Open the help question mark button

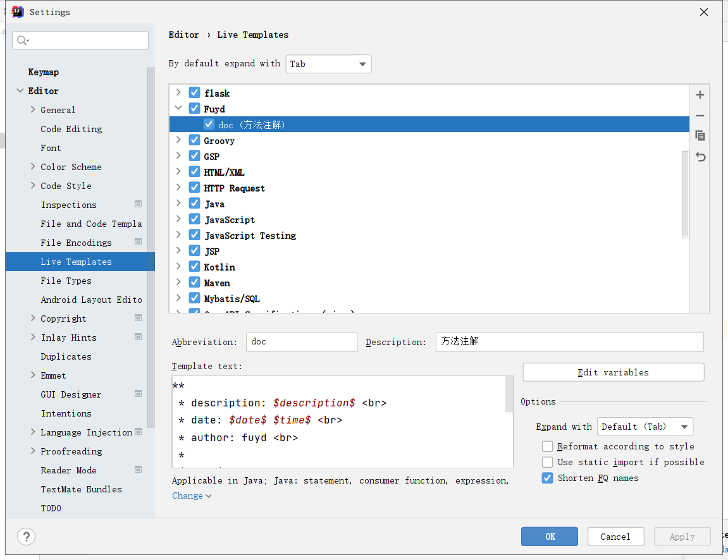tap(27, 537)
